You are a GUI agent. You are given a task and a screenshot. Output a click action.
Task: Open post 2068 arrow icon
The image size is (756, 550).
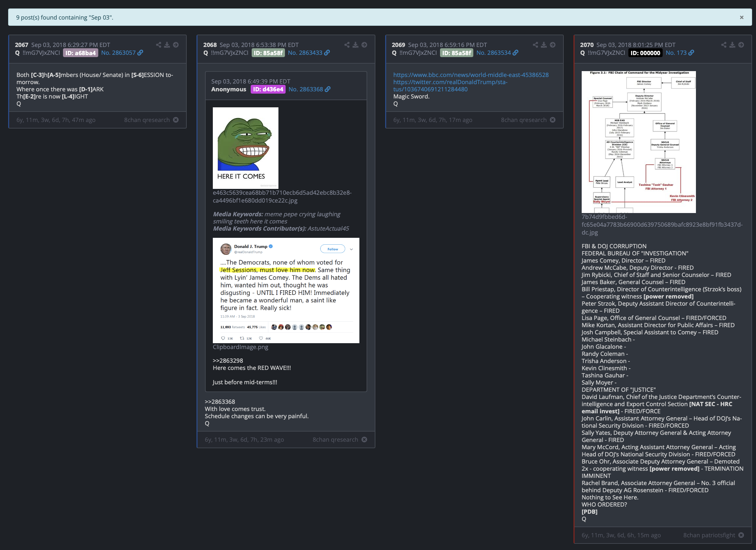(364, 45)
